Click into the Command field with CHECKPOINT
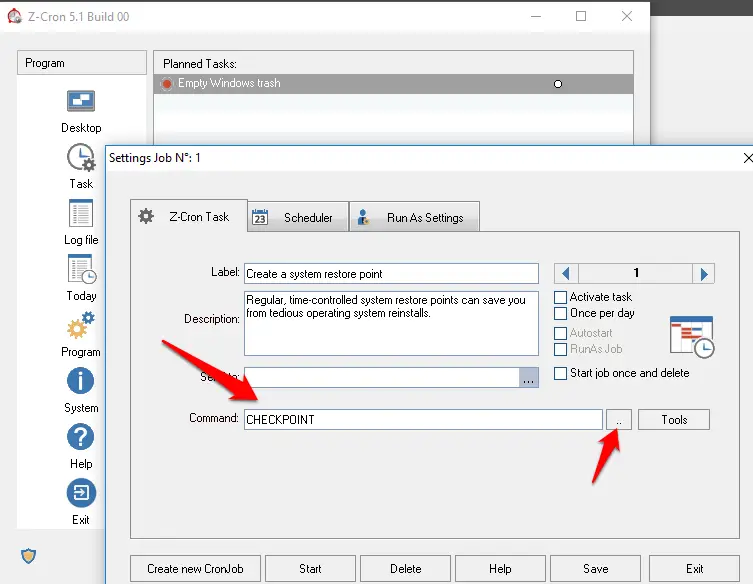The height and width of the screenshot is (584, 753). tap(423, 420)
